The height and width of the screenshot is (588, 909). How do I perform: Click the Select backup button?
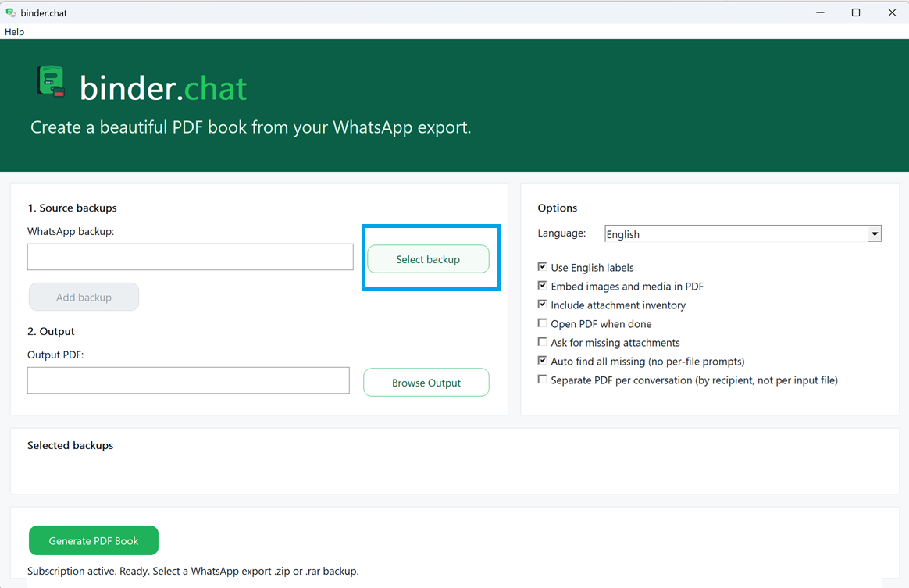(x=428, y=259)
